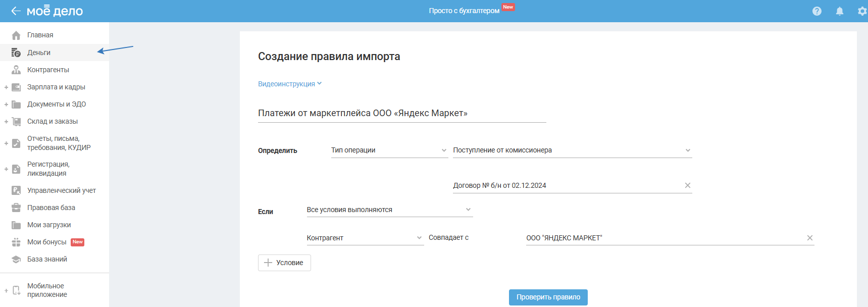
Task: Click the Документы и ЭДО folder icon
Action: pos(16,105)
